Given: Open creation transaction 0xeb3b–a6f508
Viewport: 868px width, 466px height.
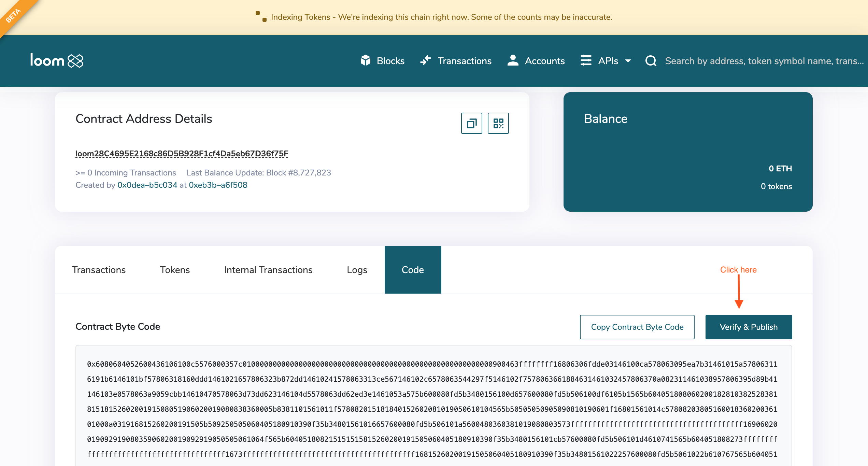Looking at the screenshot, I should (x=218, y=185).
